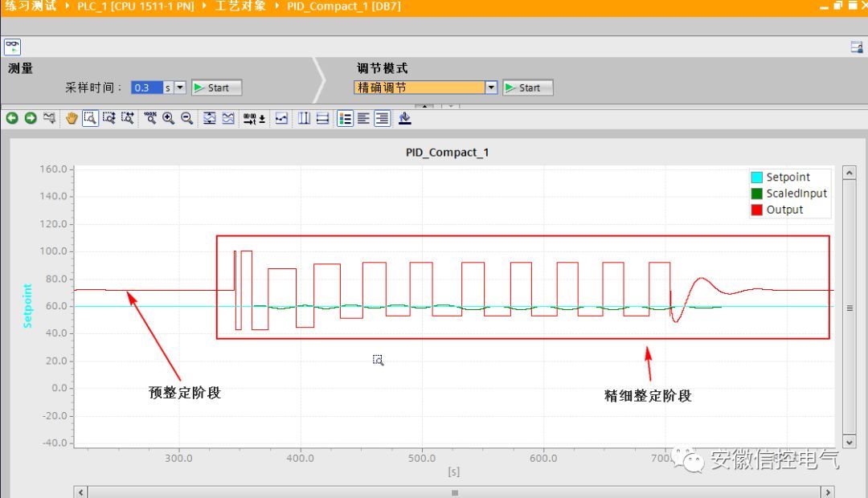Click the zoom in magnifier icon
This screenshot has height=498, width=868.
coord(168,118)
